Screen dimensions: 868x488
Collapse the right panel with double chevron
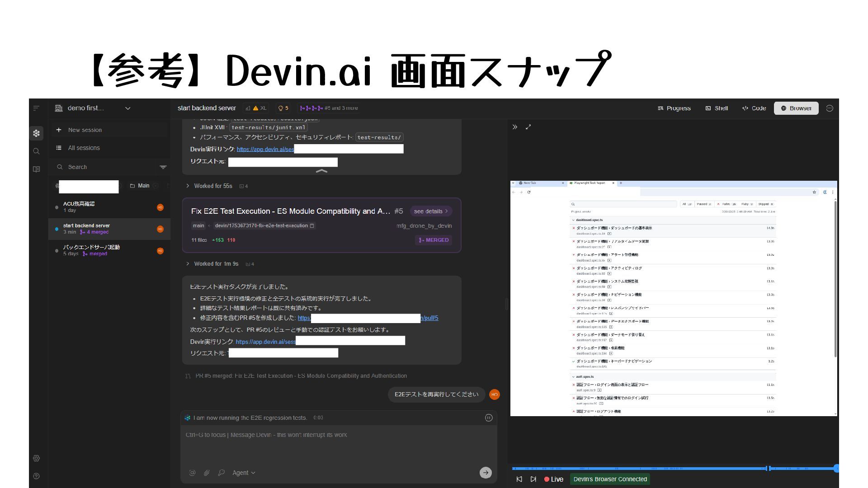[515, 127]
